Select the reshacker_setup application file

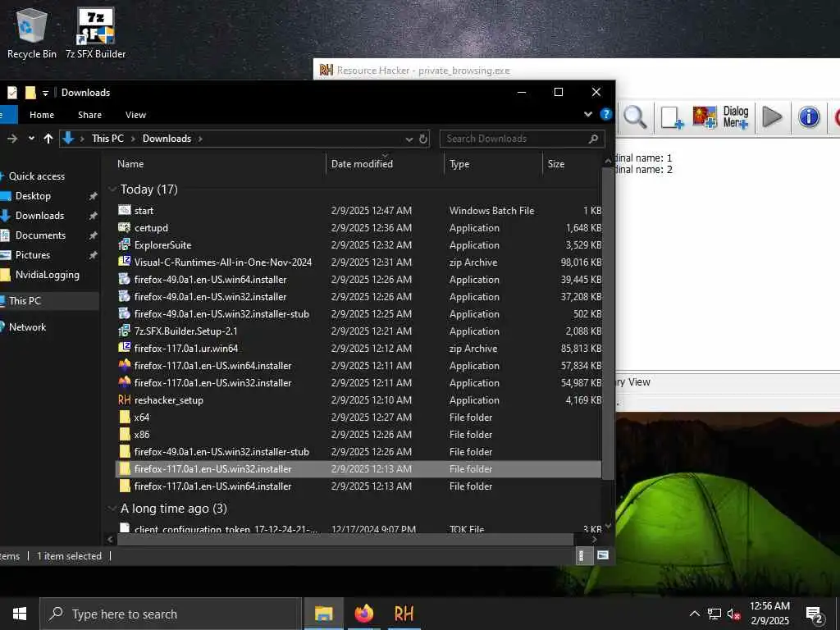358,400
